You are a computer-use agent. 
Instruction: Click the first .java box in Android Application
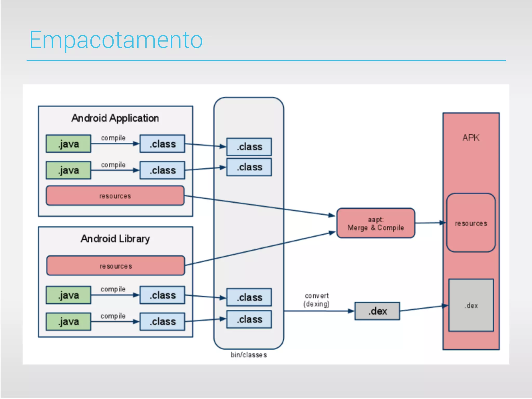69,144
